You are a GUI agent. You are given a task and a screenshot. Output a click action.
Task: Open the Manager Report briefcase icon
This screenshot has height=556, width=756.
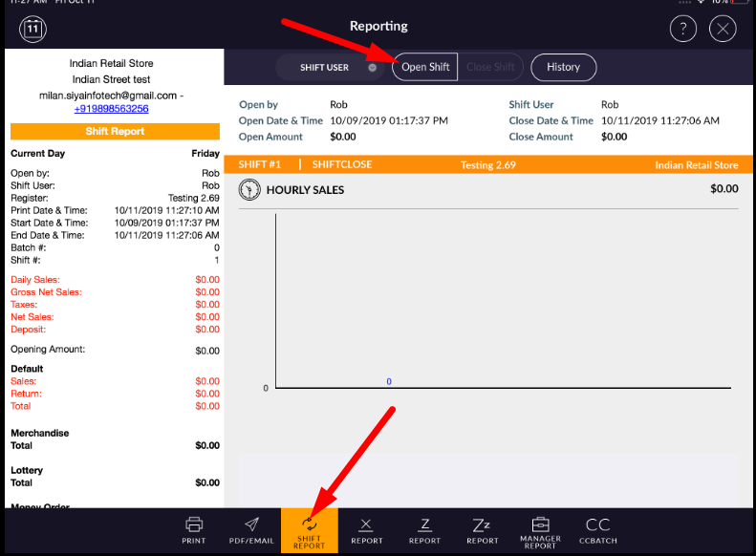(x=540, y=530)
